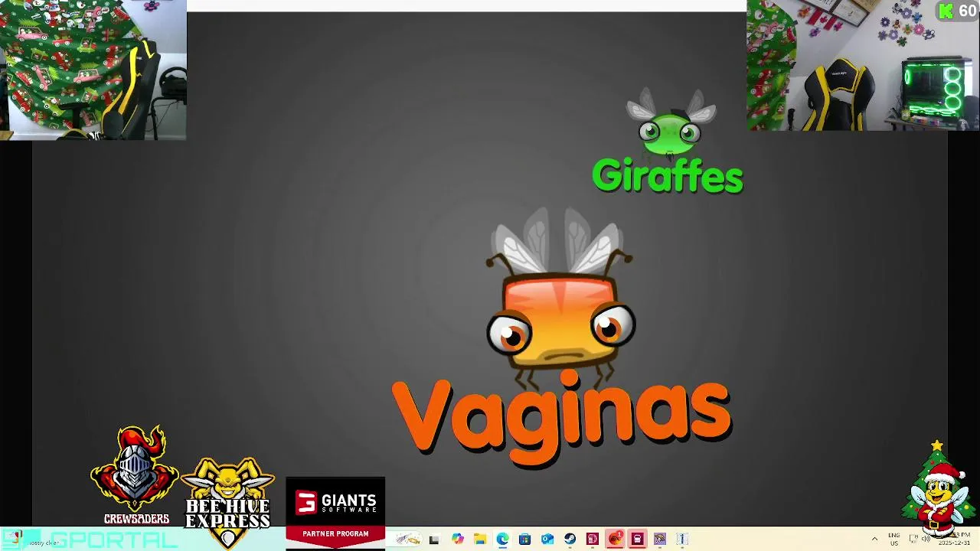980x551 pixels.
Task: Open Microsoft Edge browser
Action: pyautogui.click(x=503, y=539)
